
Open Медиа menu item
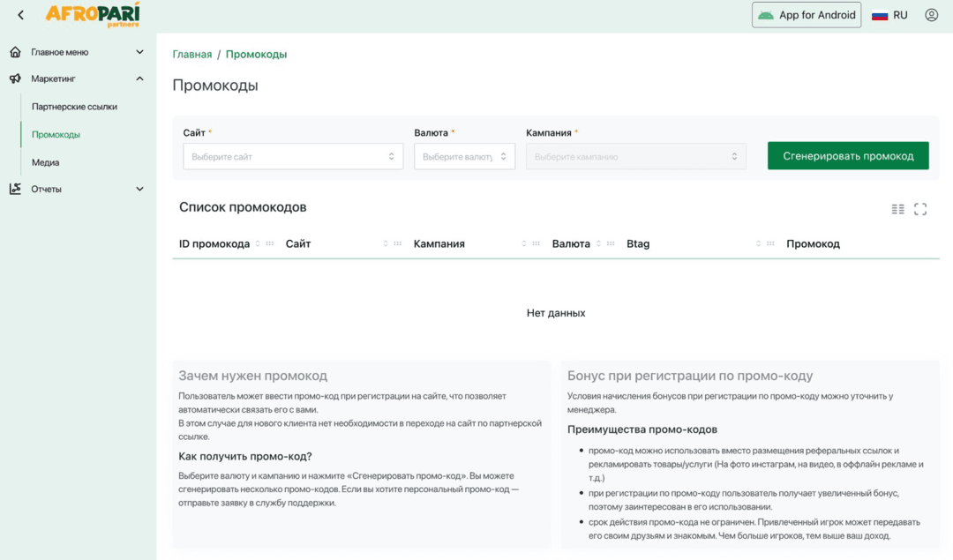pyautogui.click(x=46, y=163)
